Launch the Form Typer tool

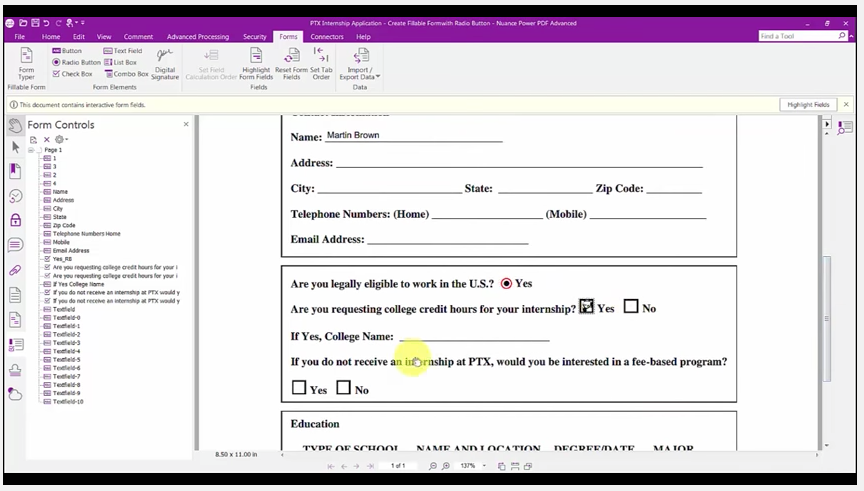[26, 64]
